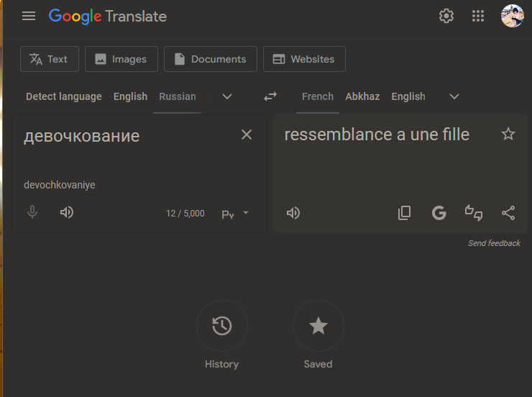This screenshot has width=532, height=397.
Task: Expand the source language list
Action: coord(227,96)
